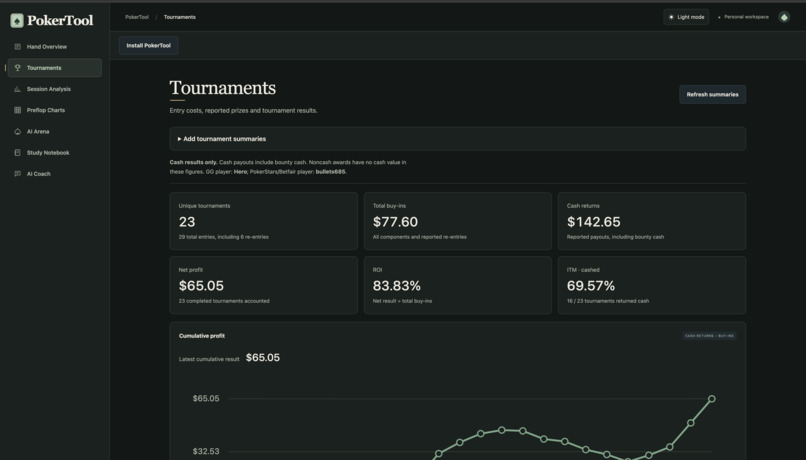Screen dimensions: 806x460
Task: Go to Session Analysis
Action: pos(54,89)
